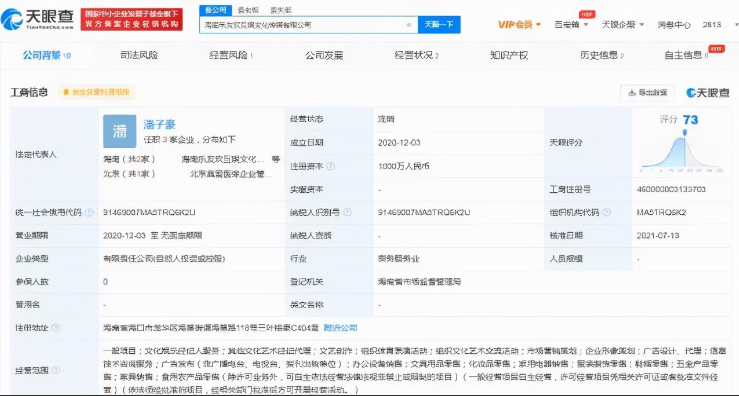
Task: Open the 司法风险 tab
Action: pos(139,55)
